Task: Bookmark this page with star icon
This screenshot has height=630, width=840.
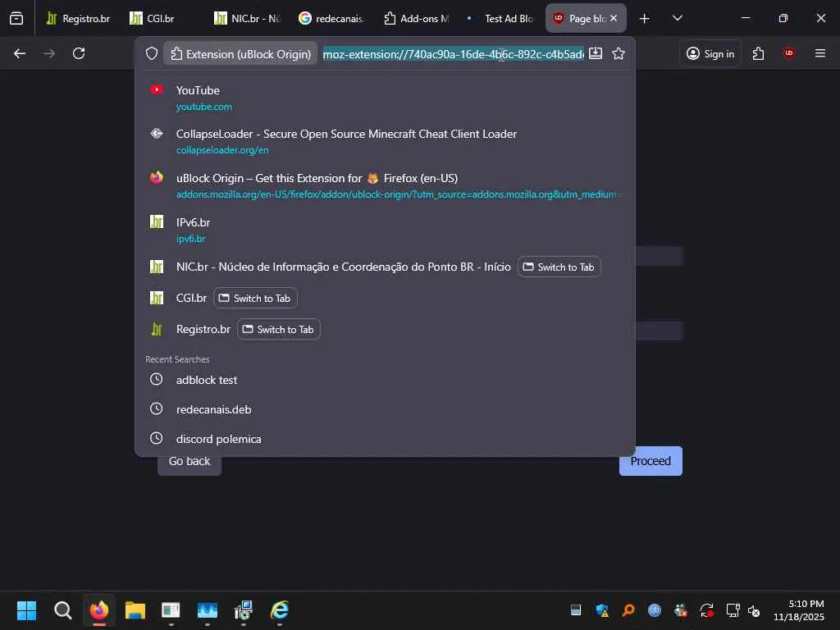Action: pos(619,53)
